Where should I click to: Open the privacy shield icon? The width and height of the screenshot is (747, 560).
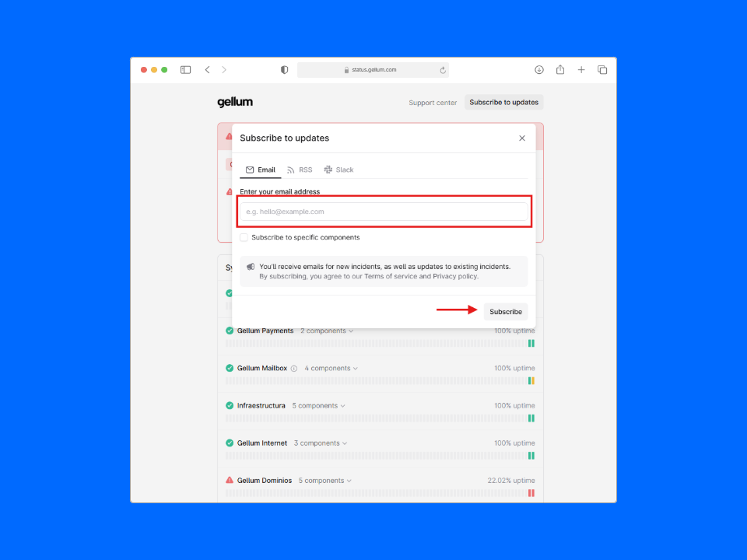tap(285, 70)
